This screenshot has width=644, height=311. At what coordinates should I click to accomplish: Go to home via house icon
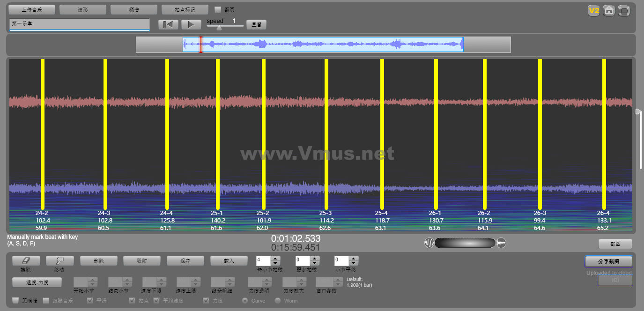609,10
